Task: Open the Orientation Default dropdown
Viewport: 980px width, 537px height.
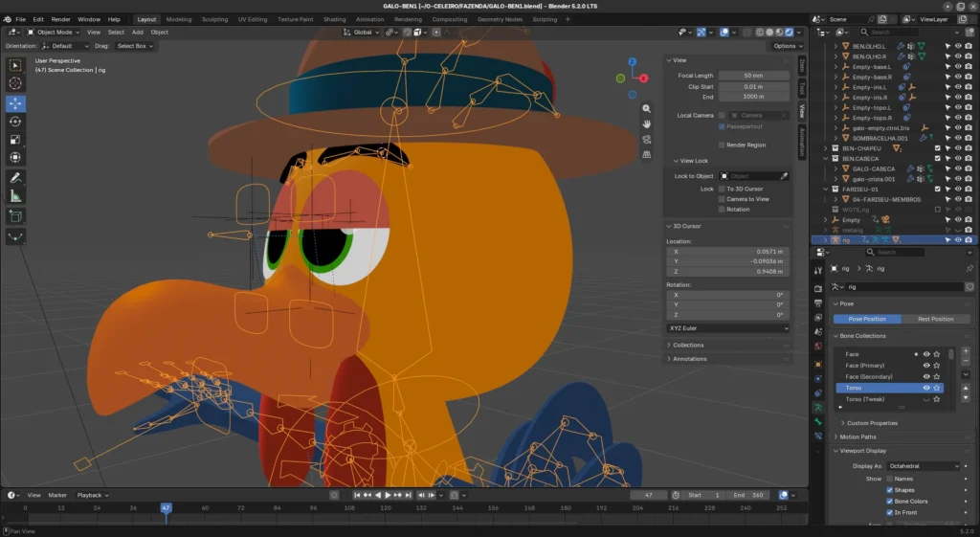Action: 64,46
